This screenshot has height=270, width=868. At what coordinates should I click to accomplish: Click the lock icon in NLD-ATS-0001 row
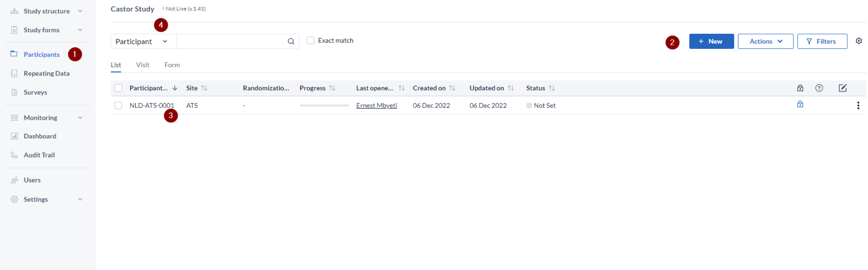click(800, 105)
